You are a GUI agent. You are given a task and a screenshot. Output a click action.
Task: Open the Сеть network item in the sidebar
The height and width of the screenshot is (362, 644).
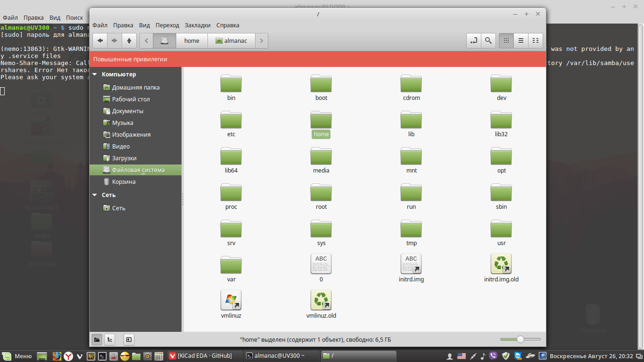point(135,208)
